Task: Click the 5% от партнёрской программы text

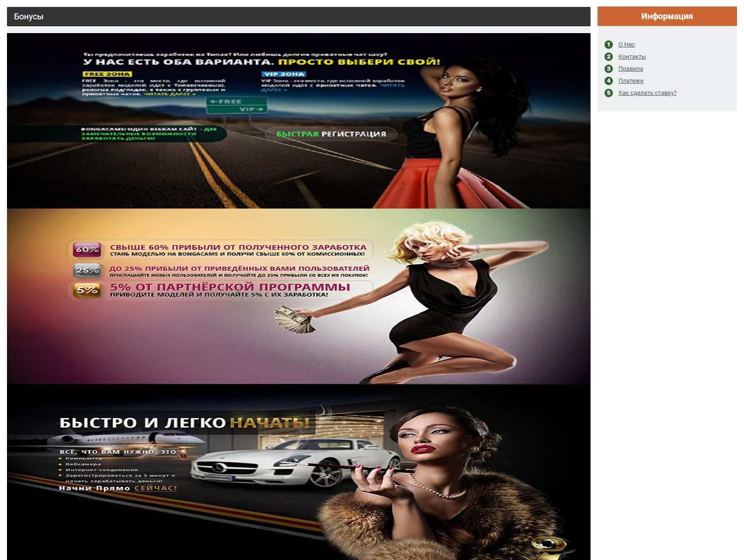Action: (230, 287)
